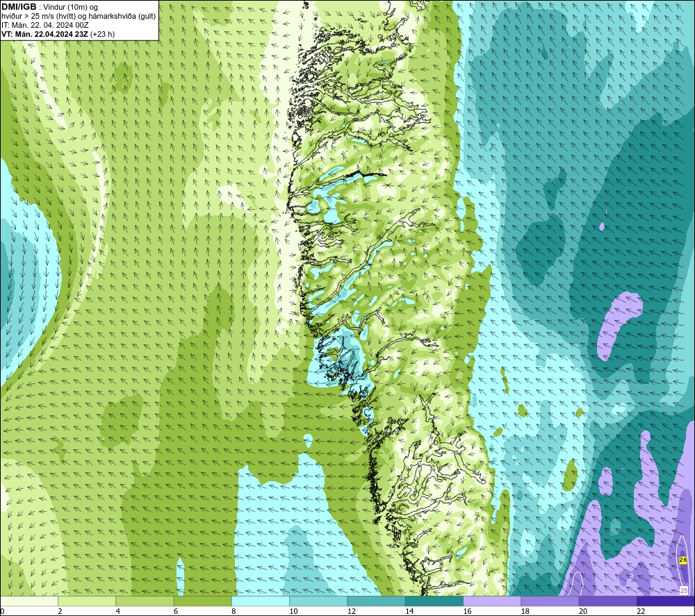695x616 pixels.
Task: Pick the darker green 6–8 m/s color swatch
Action: [x=202, y=601]
